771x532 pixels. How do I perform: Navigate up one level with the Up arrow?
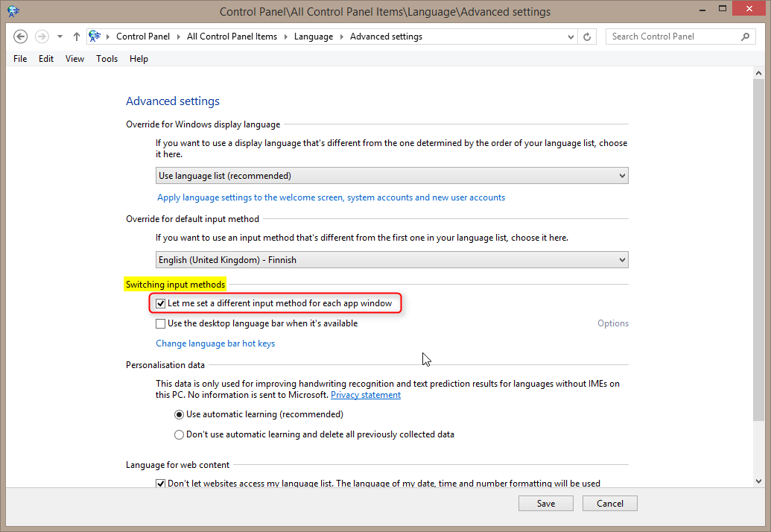tap(76, 36)
